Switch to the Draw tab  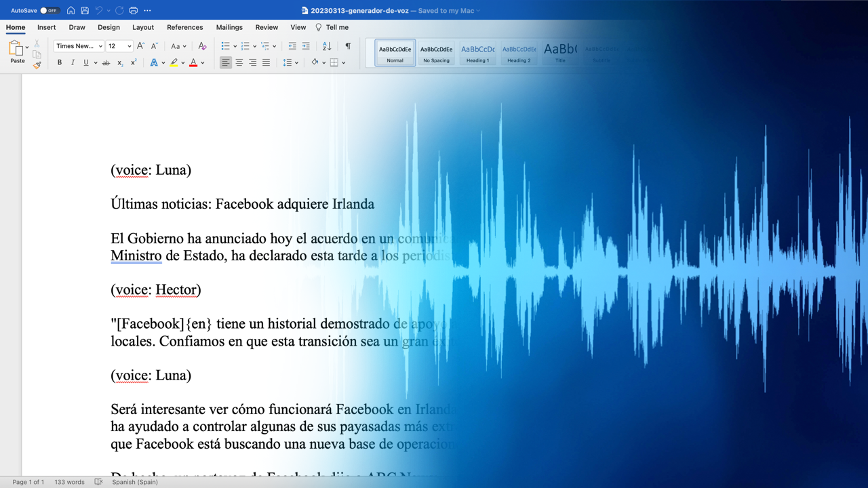click(77, 28)
